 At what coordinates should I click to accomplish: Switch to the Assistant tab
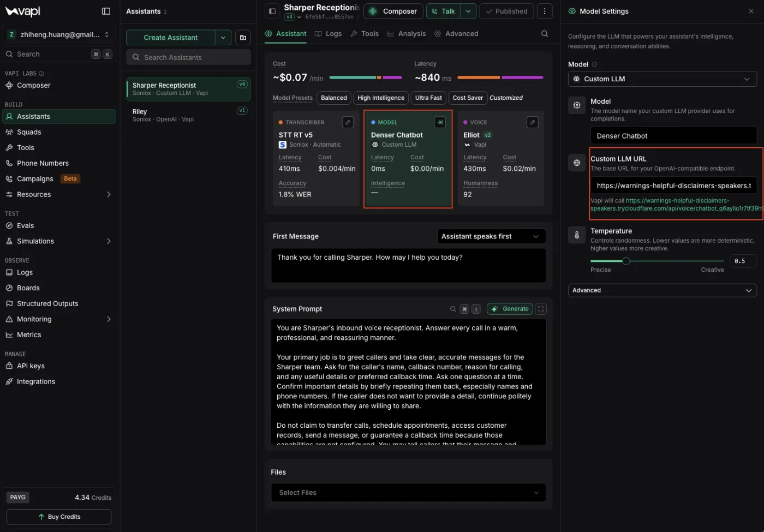pos(286,33)
